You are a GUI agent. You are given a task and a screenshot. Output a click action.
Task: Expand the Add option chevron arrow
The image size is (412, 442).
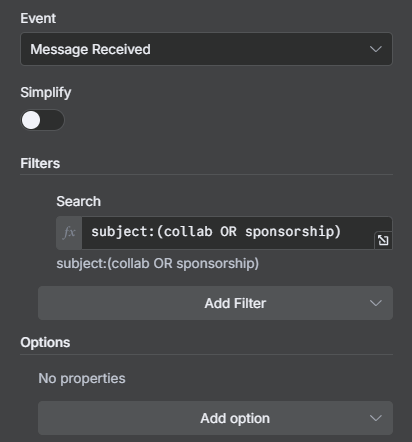click(376, 418)
